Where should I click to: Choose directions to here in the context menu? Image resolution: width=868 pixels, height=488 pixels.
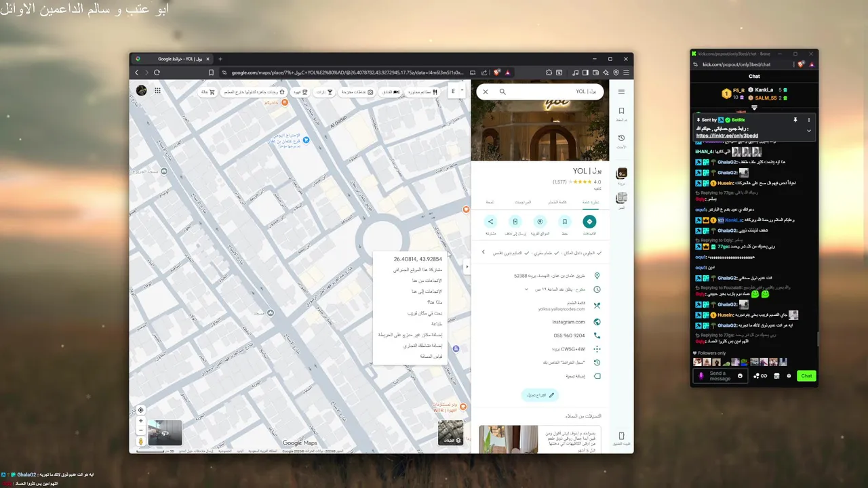coord(428,291)
